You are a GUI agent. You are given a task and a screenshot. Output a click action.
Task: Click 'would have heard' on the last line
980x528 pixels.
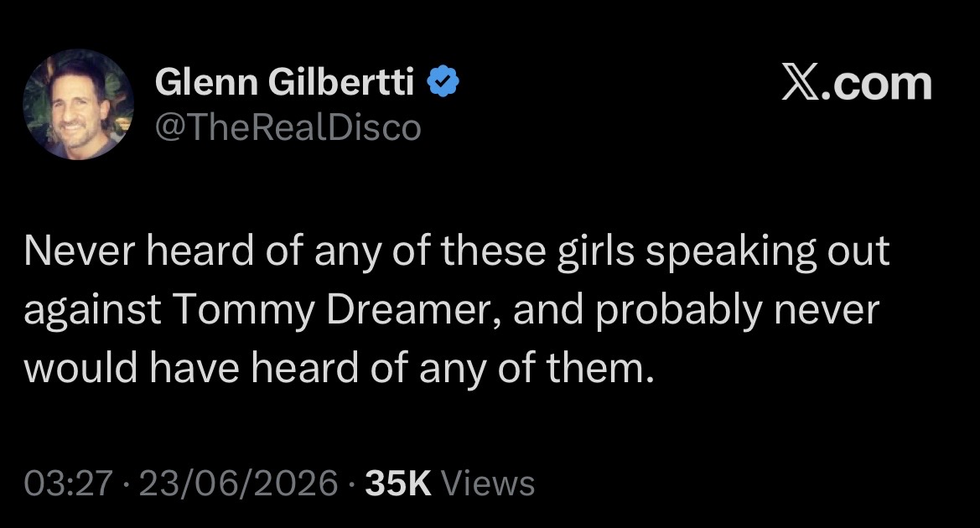click(190, 367)
